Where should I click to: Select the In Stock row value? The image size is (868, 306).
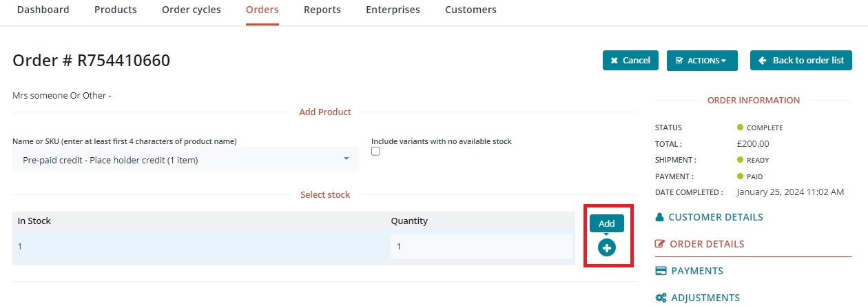point(21,247)
